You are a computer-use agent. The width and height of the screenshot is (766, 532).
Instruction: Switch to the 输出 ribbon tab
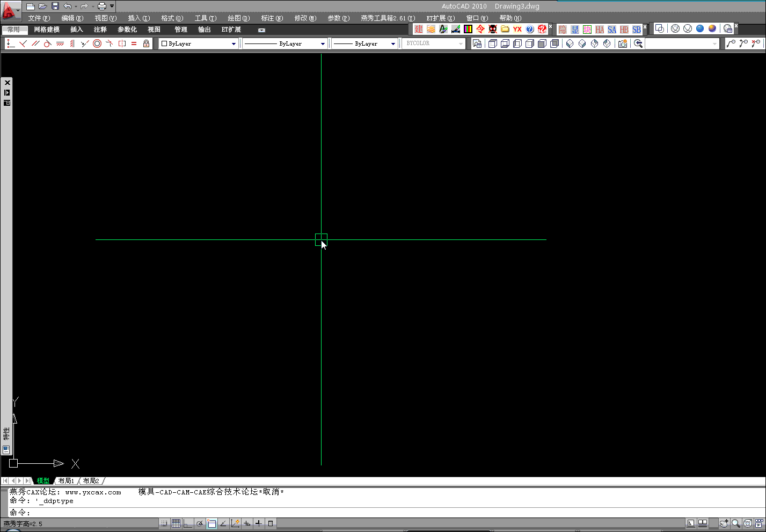204,30
